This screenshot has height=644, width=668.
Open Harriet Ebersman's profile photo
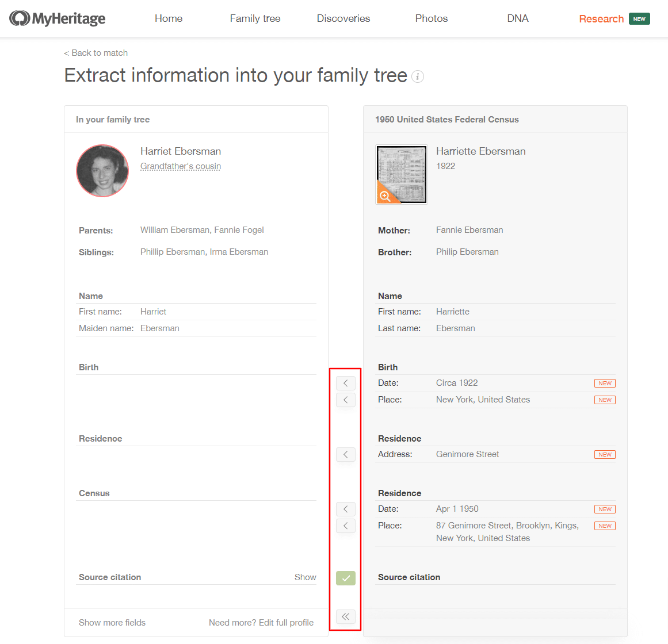(x=102, y=171)
